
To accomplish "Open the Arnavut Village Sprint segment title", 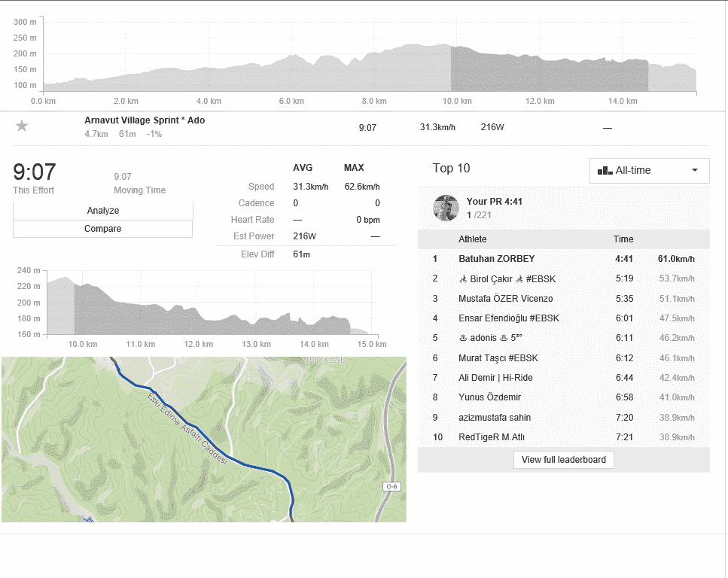I will pos(145,120).
